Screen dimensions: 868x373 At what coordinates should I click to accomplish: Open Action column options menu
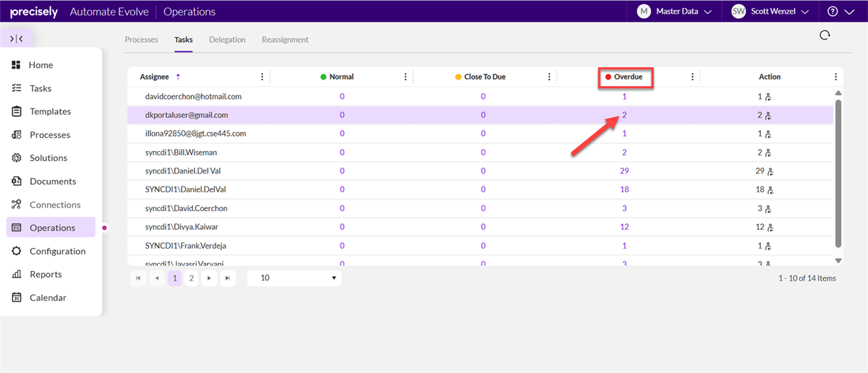click(x=835, y=77)
